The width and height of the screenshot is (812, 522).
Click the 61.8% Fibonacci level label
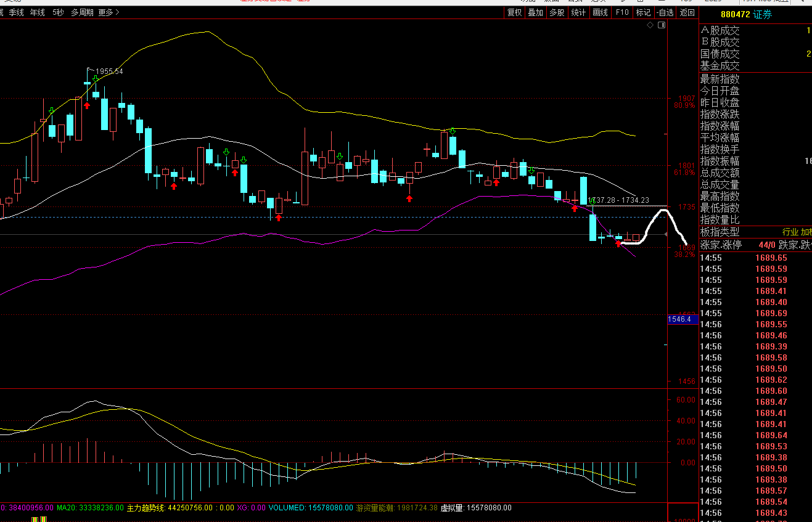point(684,173)
